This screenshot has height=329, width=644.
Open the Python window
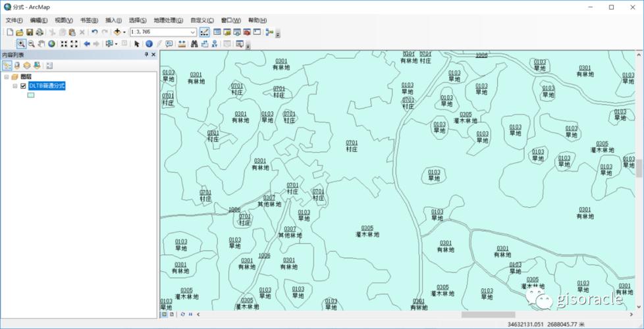click(257, 32)
